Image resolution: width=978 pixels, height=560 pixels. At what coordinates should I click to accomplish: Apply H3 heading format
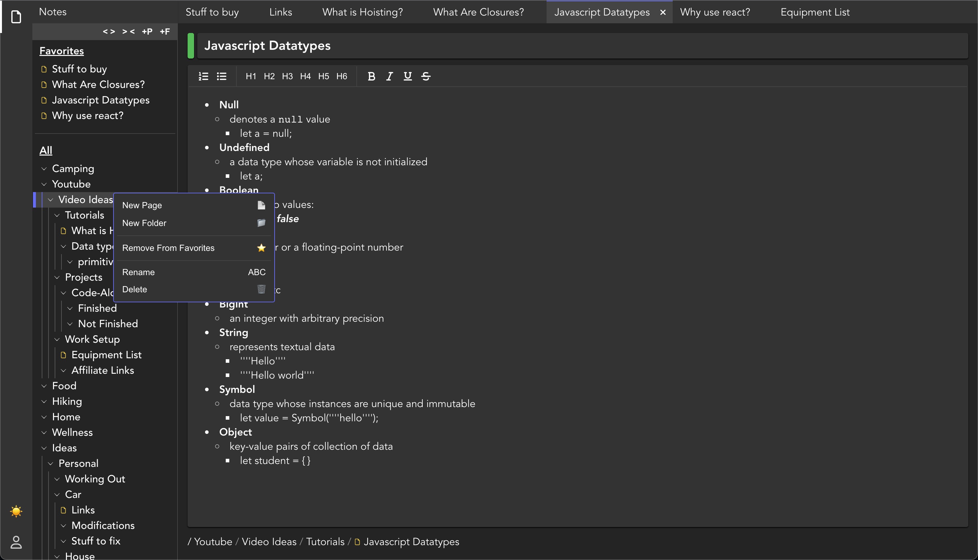click(x=287, y=76)
